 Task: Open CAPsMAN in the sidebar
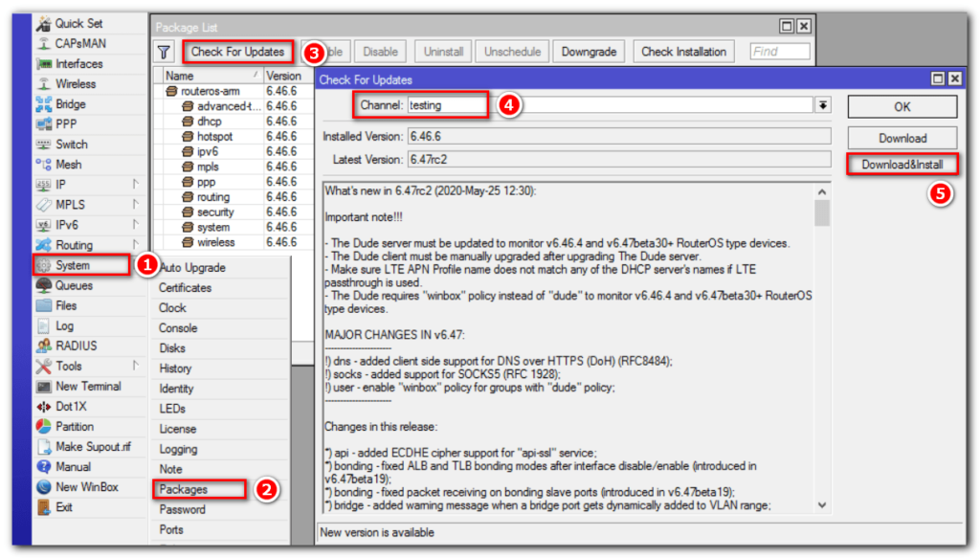pyautogui.click(x=80, y=43)
